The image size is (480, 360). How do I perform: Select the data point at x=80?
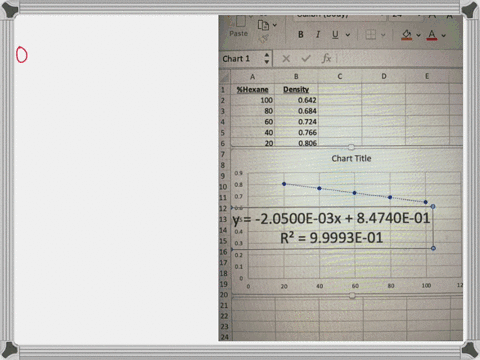click(x=390, y=197)
